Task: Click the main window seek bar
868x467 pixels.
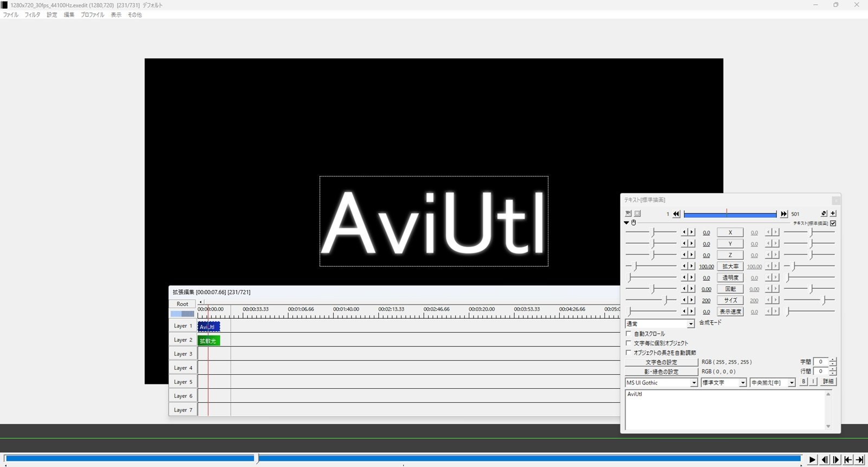Action: click(x=403, y=459)
